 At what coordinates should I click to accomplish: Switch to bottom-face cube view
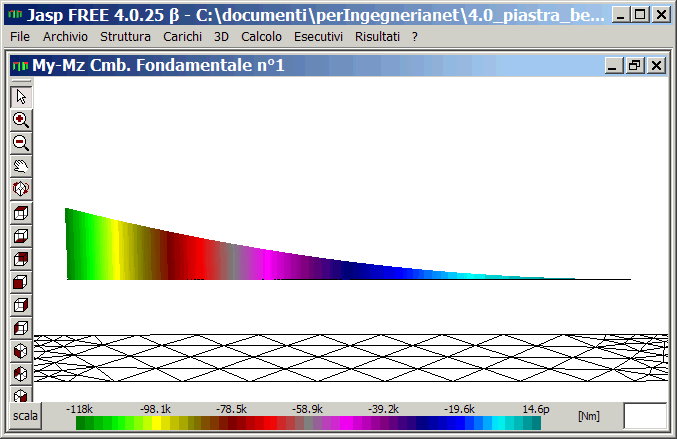point(21,236)
